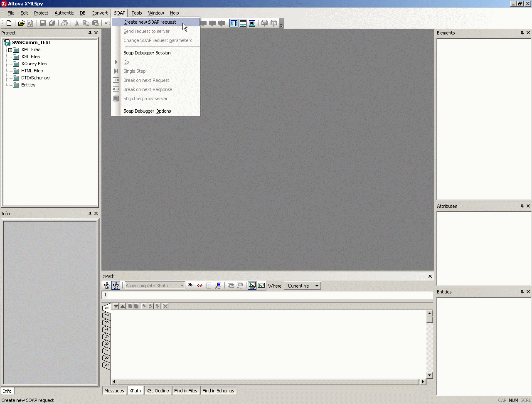Click the red angle-brackets XPath icon
The height and width of the screenshot is (404, 532).
pyautogui.click(x=200, y=286)
